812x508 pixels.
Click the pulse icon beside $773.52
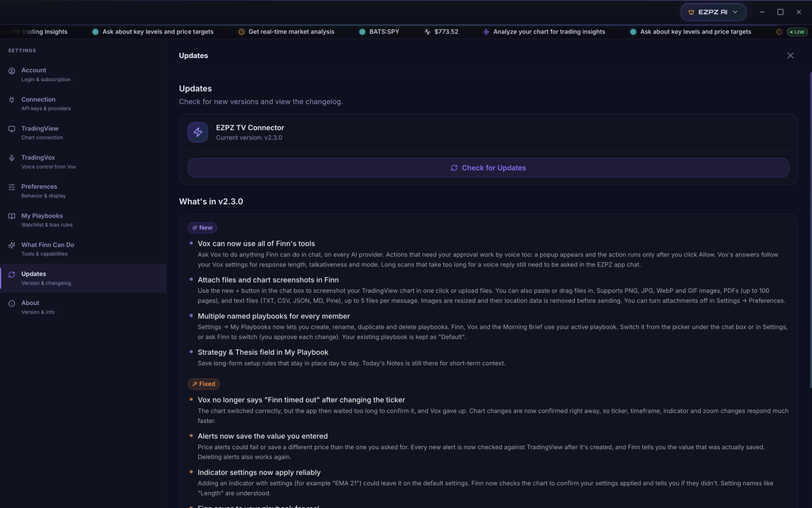pyautogui.click(x=427, y=32)
